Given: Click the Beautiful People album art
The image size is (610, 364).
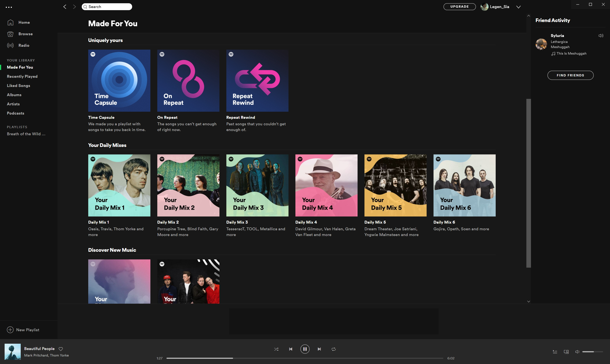Looking at the screenshot, I should pos(12,352).
